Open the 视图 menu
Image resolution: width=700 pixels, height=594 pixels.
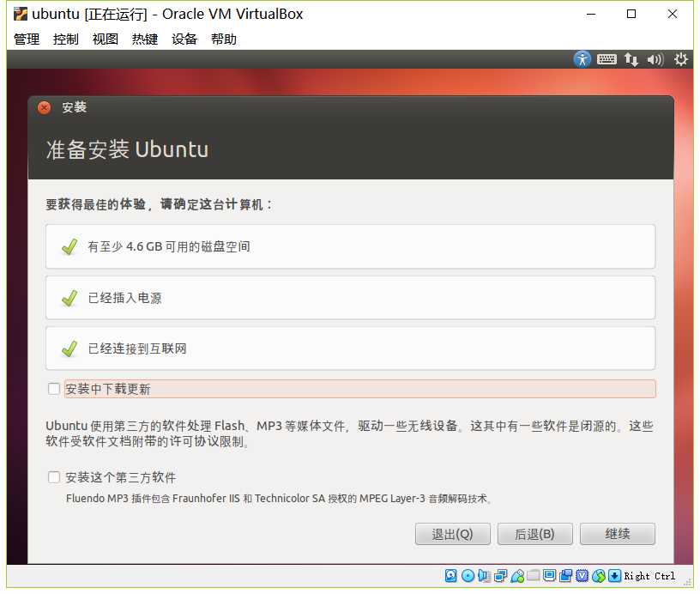pyautogui.click(x=106, y=39)
